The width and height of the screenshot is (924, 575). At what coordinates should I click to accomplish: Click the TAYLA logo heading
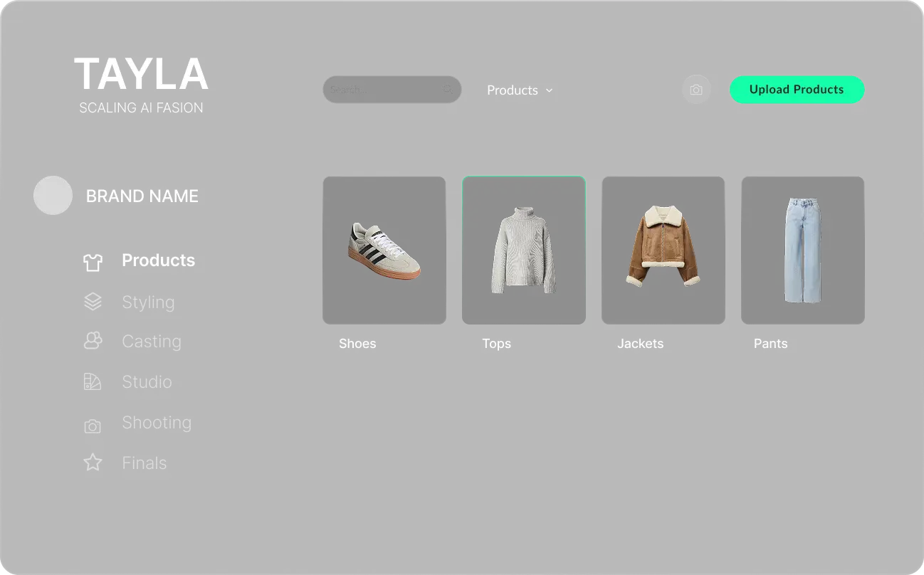tap(141, 74)
